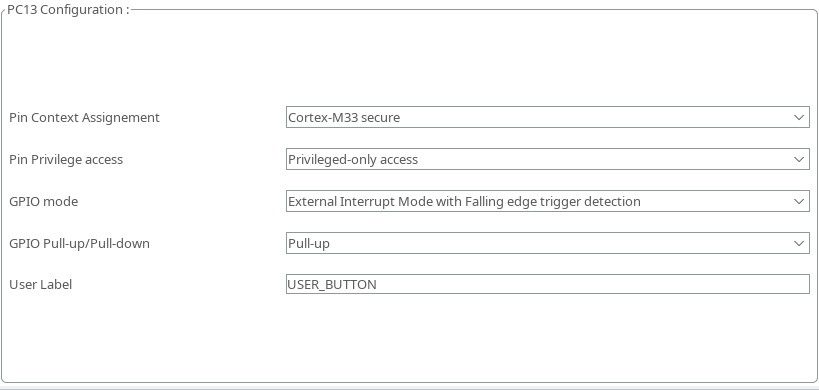The width and height of the screenshot is (819, 390).
Task: Expand the chevron beside the Pull-up value
Action: (x=799, y=243)
